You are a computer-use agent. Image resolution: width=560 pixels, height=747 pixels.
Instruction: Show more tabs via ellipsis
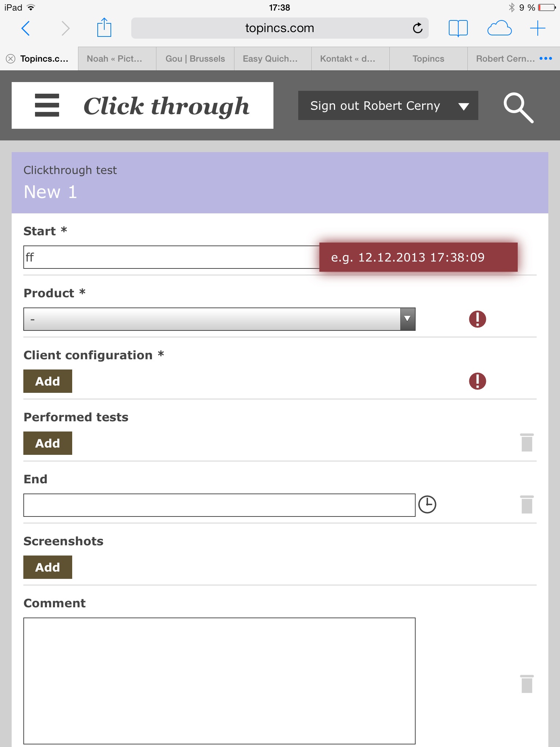click(x=546, y=58)
